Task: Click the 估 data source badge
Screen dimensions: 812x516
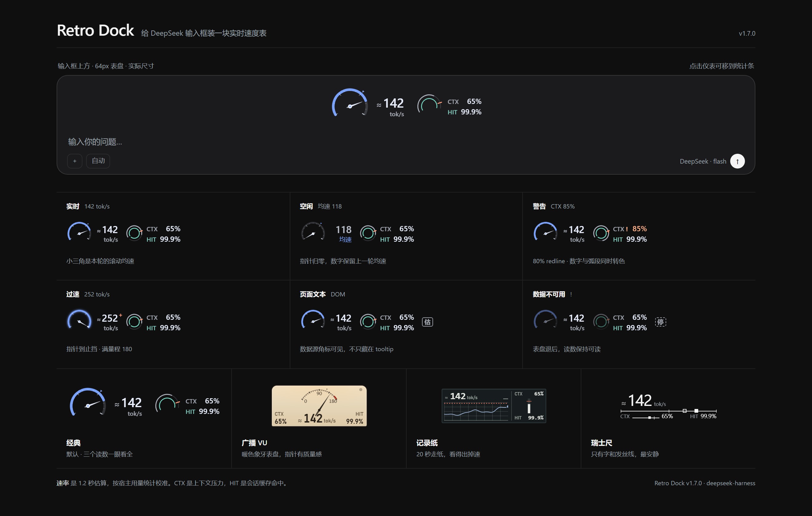Action: (427, 322)
